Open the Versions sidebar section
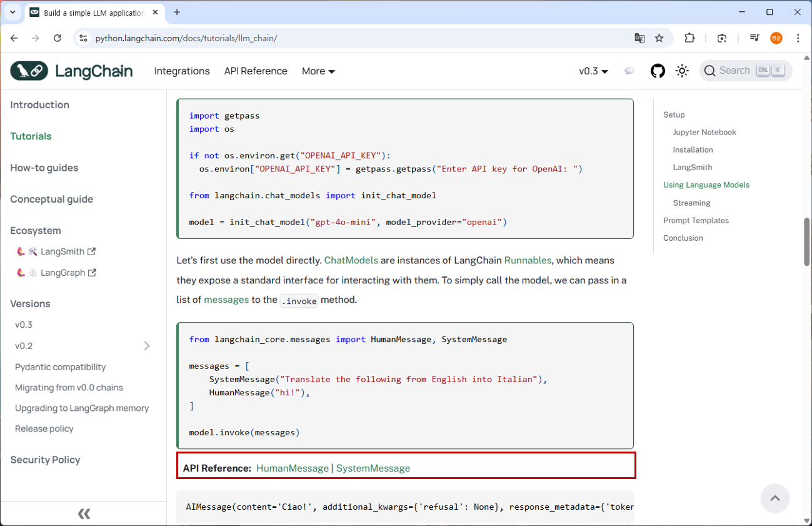This screenshot has height=526, width=812. click(30, 303)
